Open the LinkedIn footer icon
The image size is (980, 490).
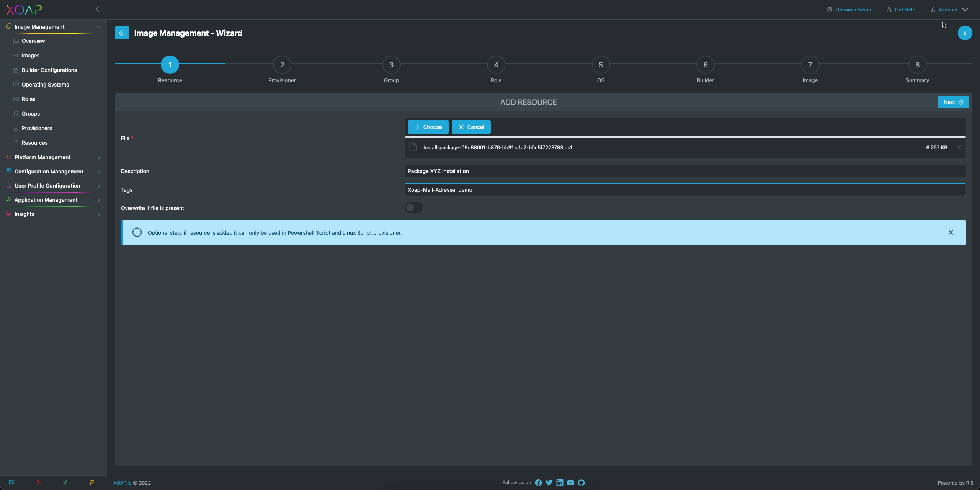click(x=560, y=483)
